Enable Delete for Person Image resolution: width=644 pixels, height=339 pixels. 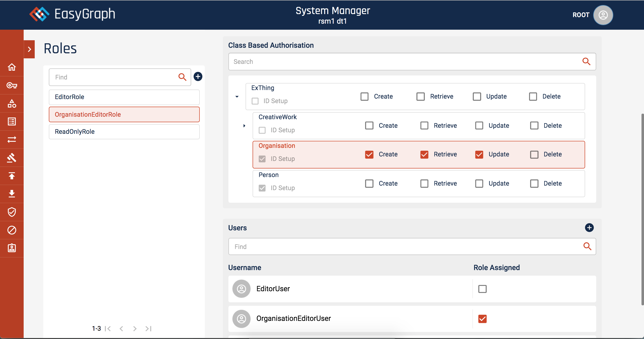pos(534,184)
